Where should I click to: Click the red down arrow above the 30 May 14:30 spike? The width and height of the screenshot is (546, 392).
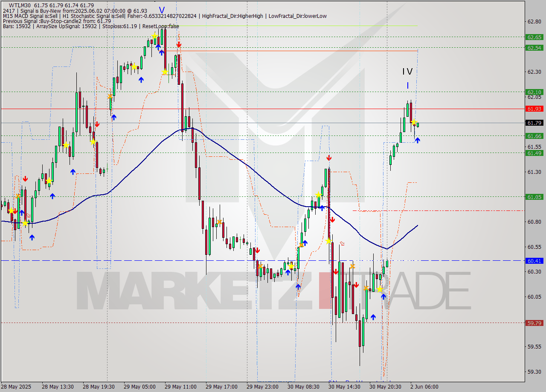click(329, 158)
